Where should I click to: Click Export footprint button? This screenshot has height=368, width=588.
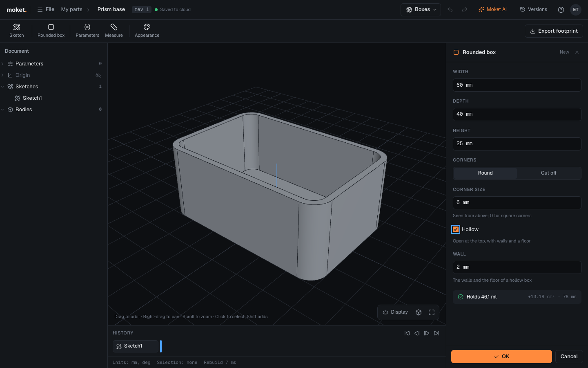click(554, 31)
